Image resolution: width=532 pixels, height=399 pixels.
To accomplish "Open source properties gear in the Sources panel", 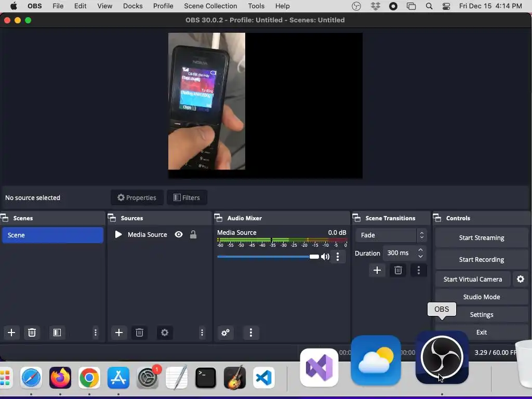I will click(x=165, y=332).
